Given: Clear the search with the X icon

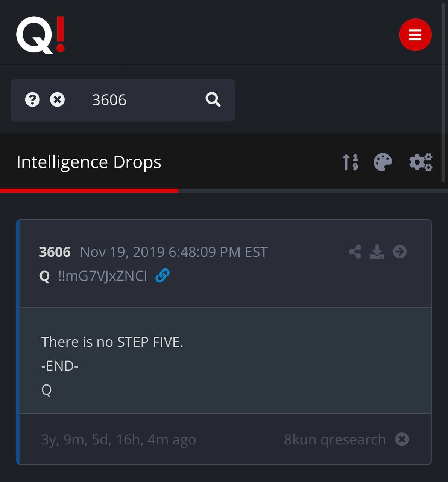Looking at the screenshot, I should [58, 100].
